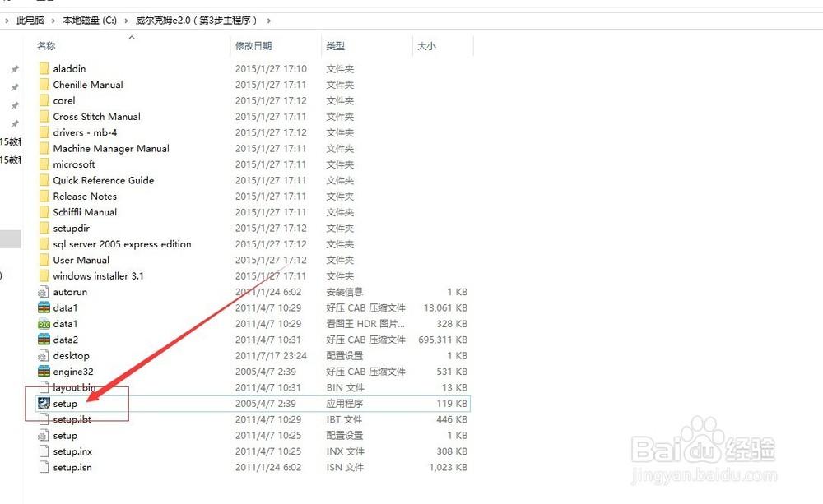Click the 本地磁盘 (C:) breadcrumb link
Viewport: 823px width, 504px height.
tap(91, 20)
